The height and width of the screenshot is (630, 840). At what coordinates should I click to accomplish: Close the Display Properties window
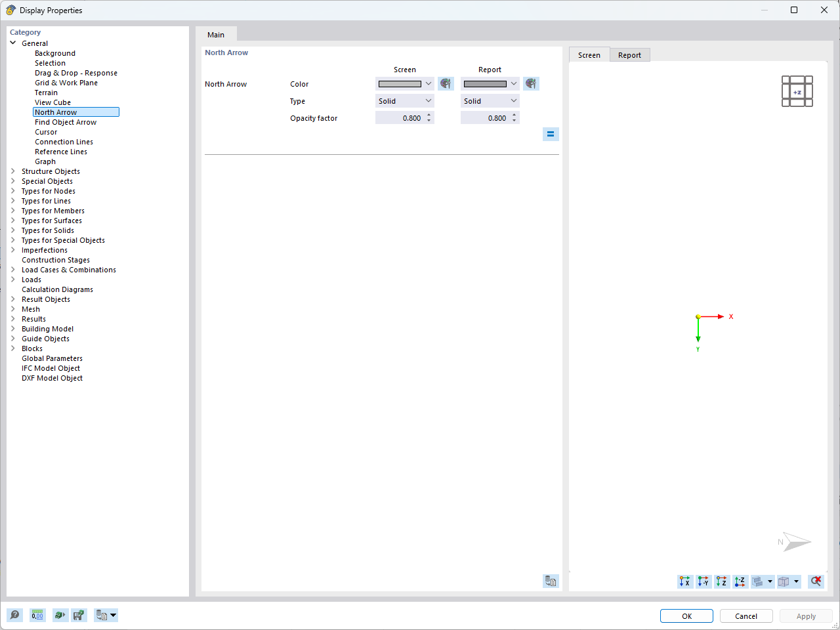(x=824, y=10)
